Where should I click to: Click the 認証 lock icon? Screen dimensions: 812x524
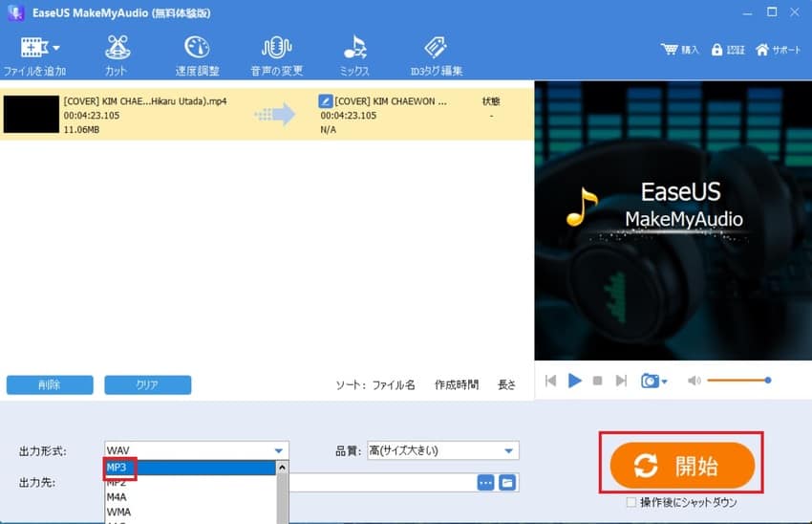click(x=716, y=49)
